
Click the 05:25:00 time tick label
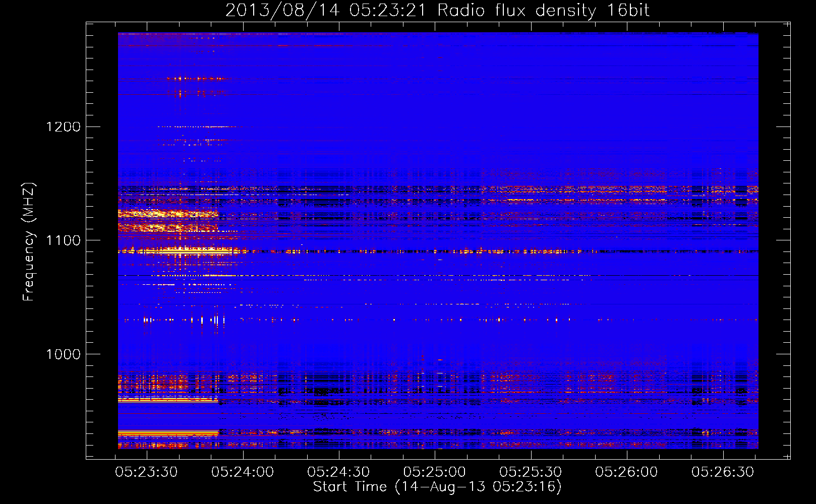(434, 472)
